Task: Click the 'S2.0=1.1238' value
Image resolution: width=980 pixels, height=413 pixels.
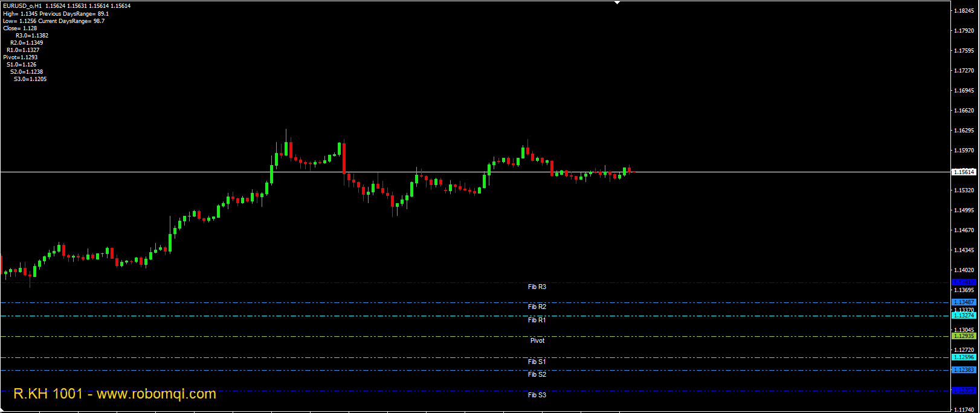Action: coord(27,72)
